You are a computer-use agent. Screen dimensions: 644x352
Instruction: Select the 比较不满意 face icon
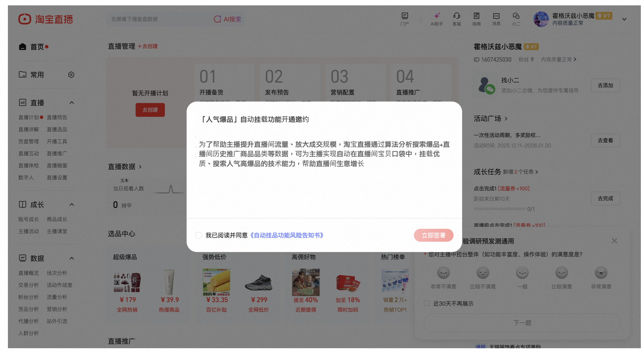[x=483, y=273]
